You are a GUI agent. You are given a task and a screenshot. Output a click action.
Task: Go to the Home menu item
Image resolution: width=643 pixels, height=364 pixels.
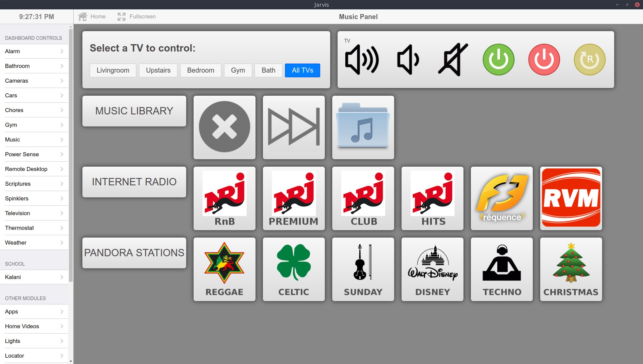pos(91,16)
